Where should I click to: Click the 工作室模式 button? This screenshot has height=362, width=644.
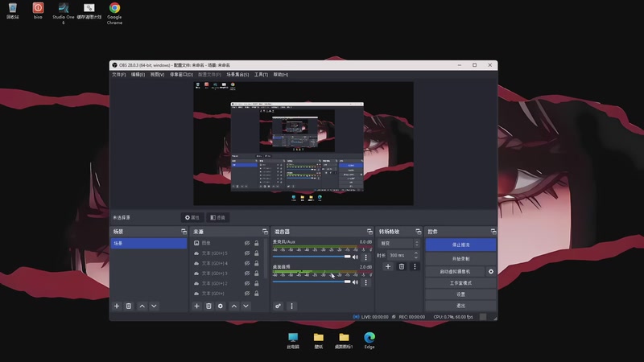460,283
